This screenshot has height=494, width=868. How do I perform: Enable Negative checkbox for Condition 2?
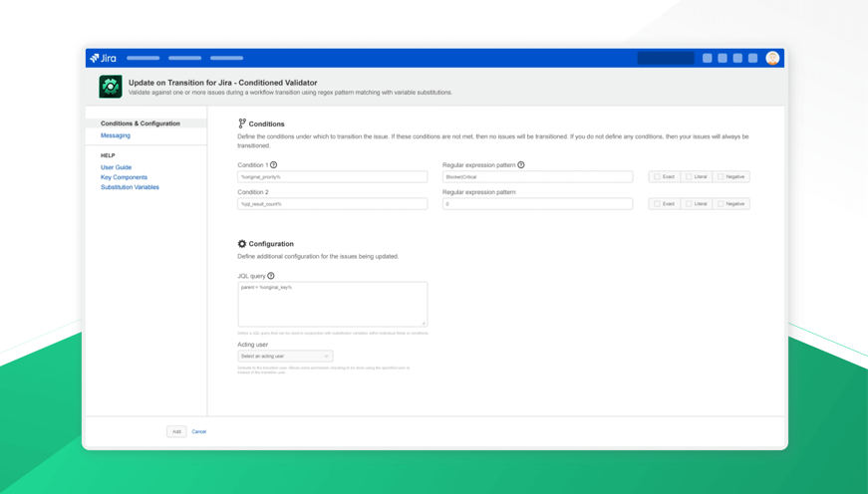coord(721,204)
